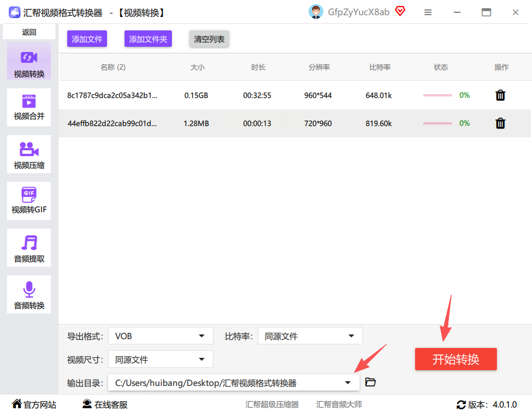Click the first file's pink progress bar
This screenshot has height=414, width=532.
pos(437,95)
